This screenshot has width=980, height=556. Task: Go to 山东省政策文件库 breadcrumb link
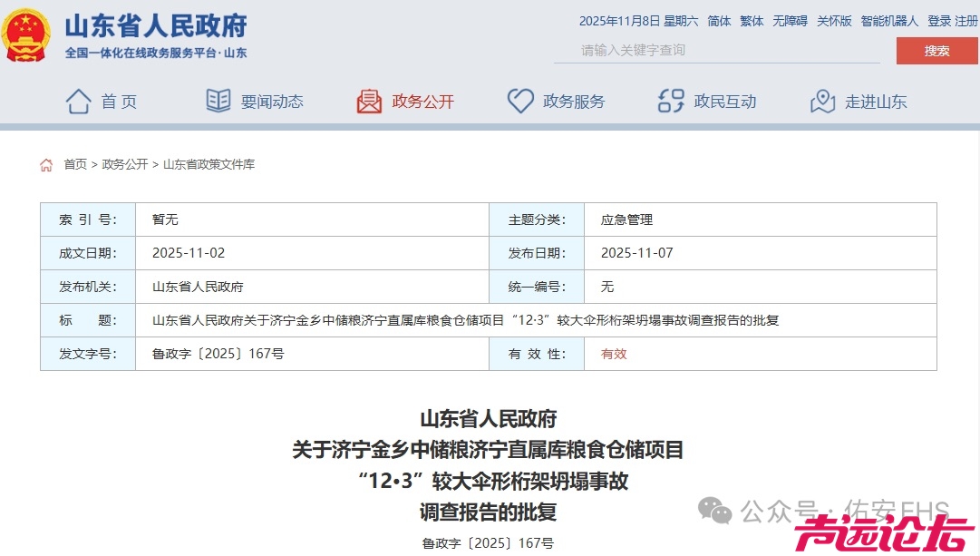tap(209, 165)
